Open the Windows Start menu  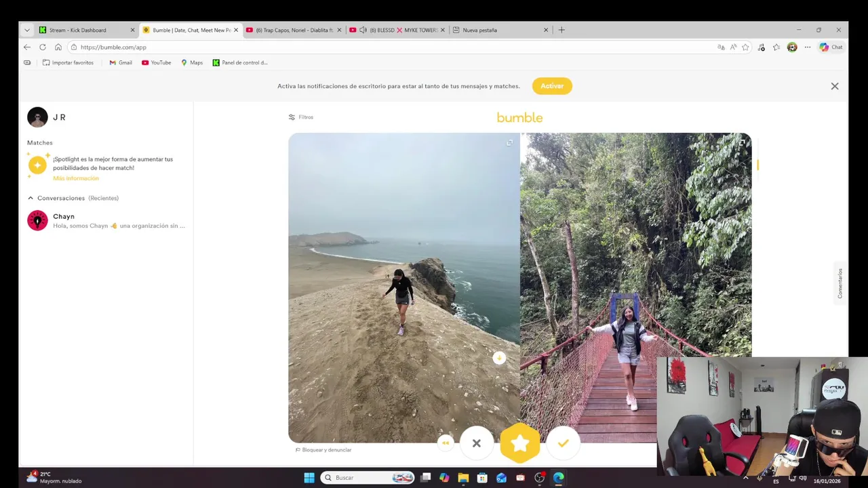point(309,478)
